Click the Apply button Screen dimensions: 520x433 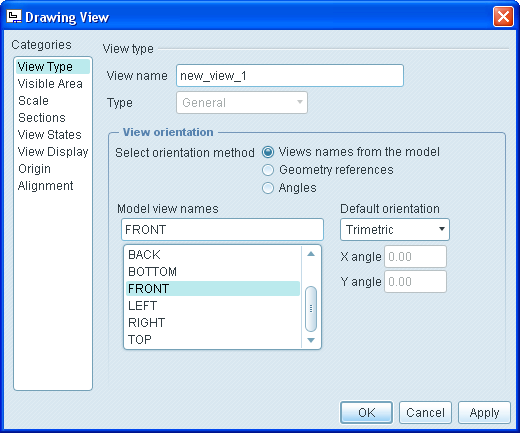484,412
